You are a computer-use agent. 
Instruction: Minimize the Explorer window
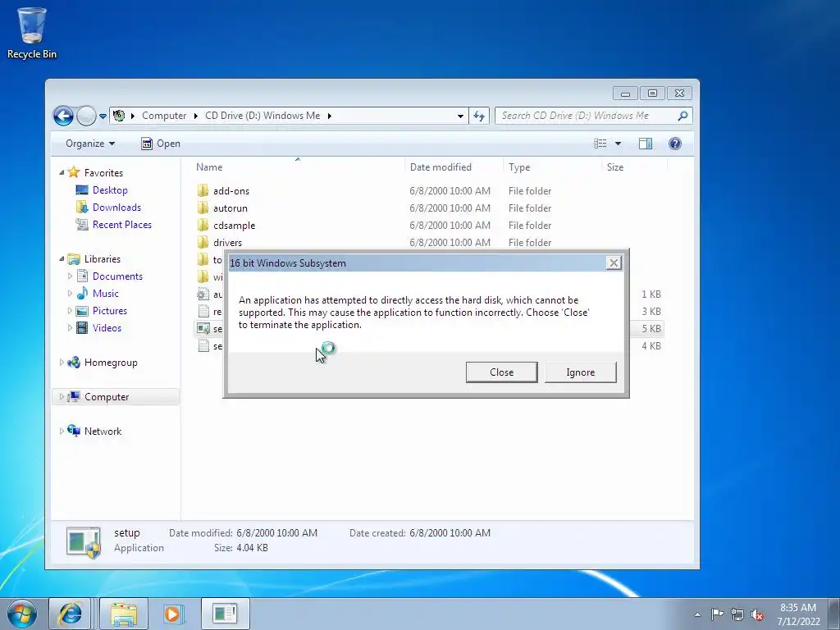click(x=625, y=94)
